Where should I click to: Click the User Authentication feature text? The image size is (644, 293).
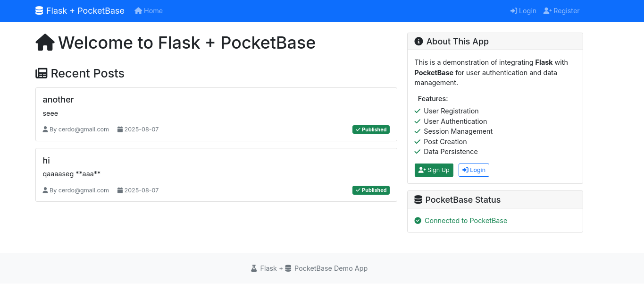point(455,121)
